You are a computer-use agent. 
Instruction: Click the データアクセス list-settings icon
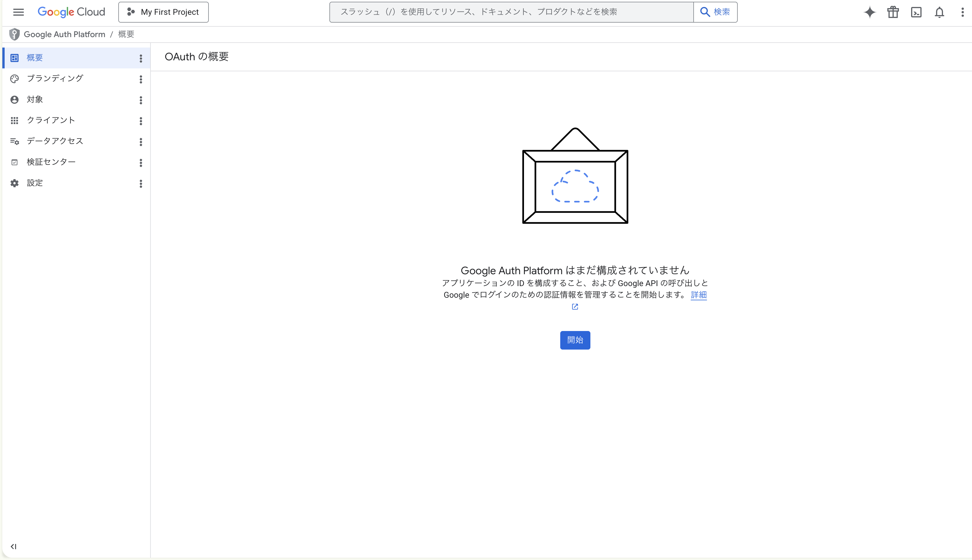point(14,141)
